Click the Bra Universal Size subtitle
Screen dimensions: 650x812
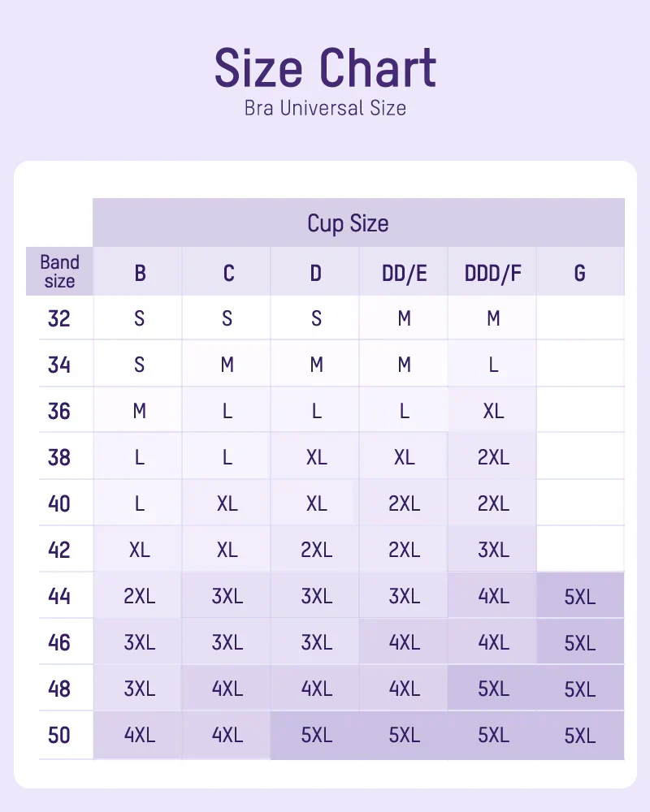325,107
